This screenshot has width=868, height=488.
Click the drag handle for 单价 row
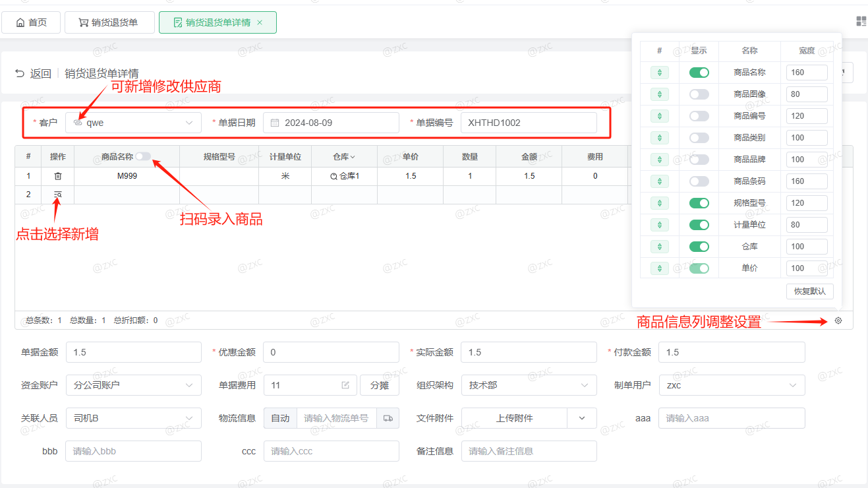click(659, 268)
